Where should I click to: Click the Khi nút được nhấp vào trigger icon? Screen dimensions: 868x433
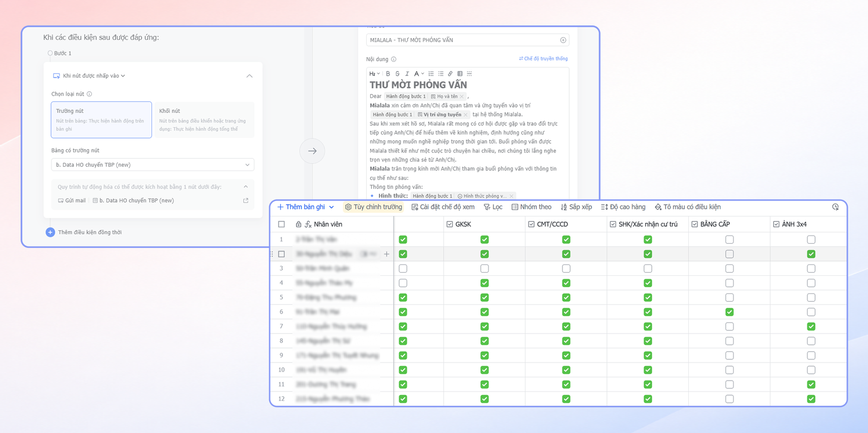tap(56, 76)
